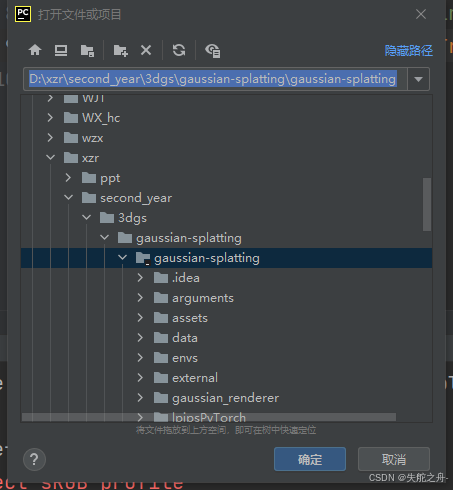Select the gaussian_renderer folder row
The image size is (453, 490).
pyautogui.click(x=226, y=398)
